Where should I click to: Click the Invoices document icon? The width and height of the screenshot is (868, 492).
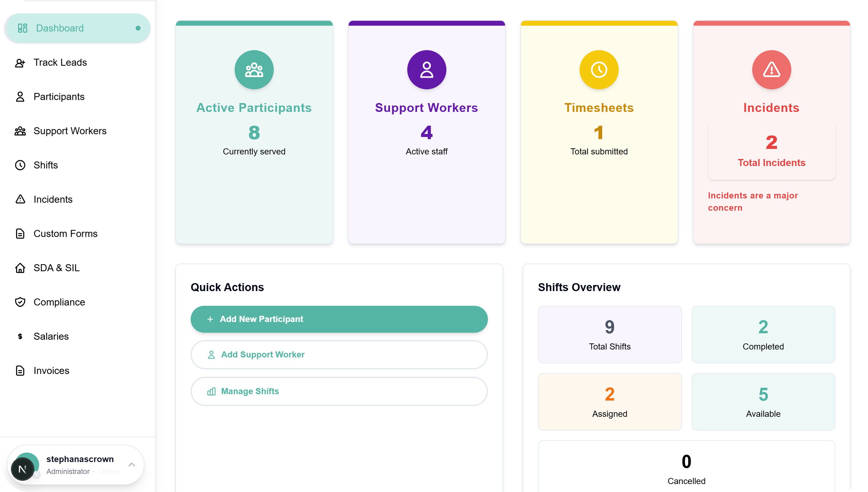coord(20,371)
